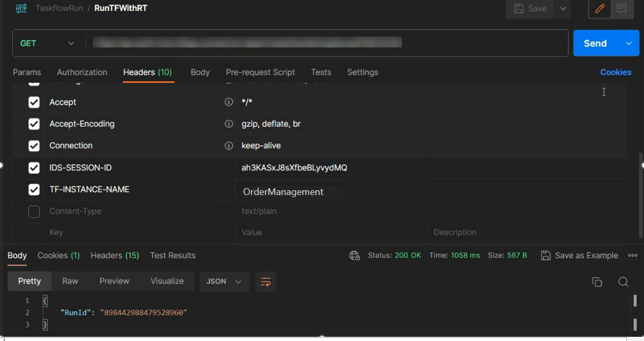
Task: Click the Send button
Action: coord(595,43)
